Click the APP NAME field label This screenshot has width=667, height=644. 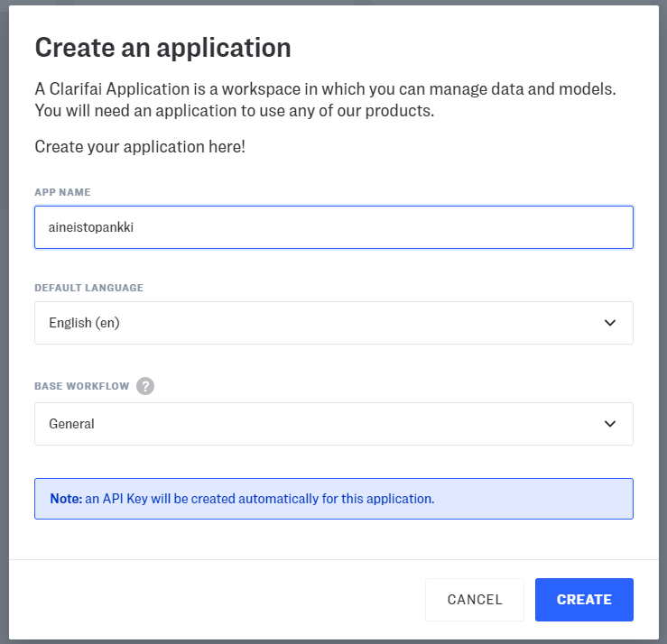(62, 192)
